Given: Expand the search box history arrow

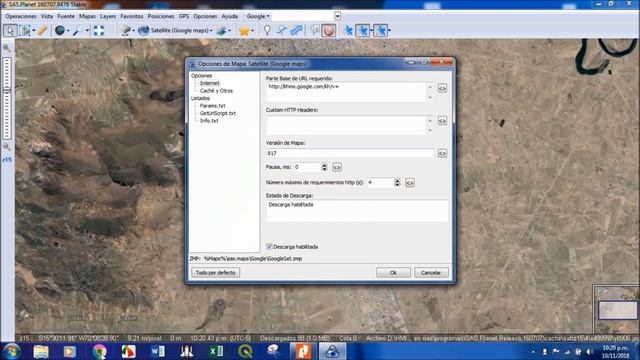Looking at the screenshot, I should [x=337, y=16].
